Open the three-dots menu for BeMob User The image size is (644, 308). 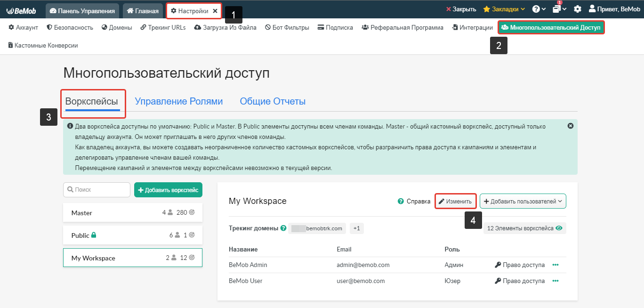555,281
